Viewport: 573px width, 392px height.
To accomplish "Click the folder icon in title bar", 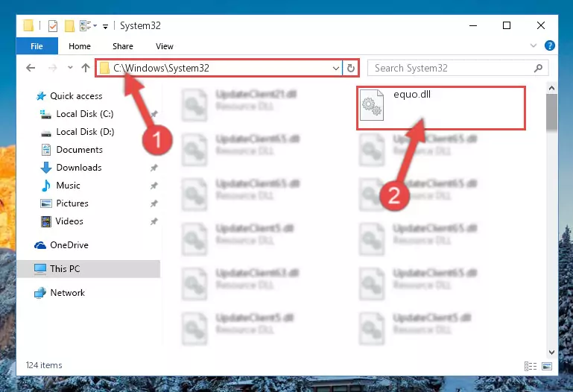I will [28, 25].
